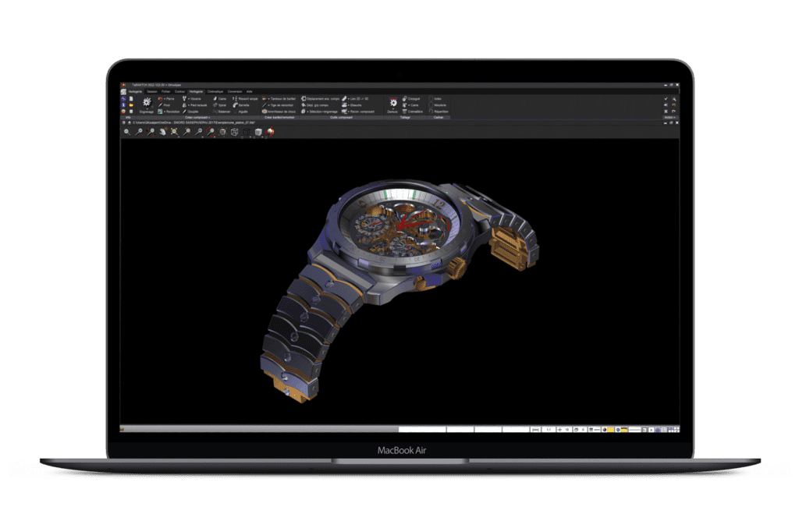799x532 pixels.
Task: Switch to the Conversion tab
Action: (235, 91)
